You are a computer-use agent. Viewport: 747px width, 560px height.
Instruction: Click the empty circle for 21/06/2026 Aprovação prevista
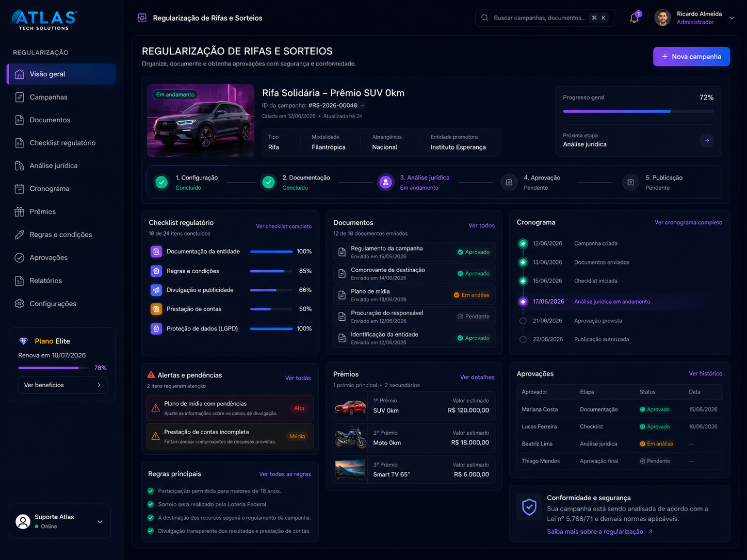[x=523, y=321]
